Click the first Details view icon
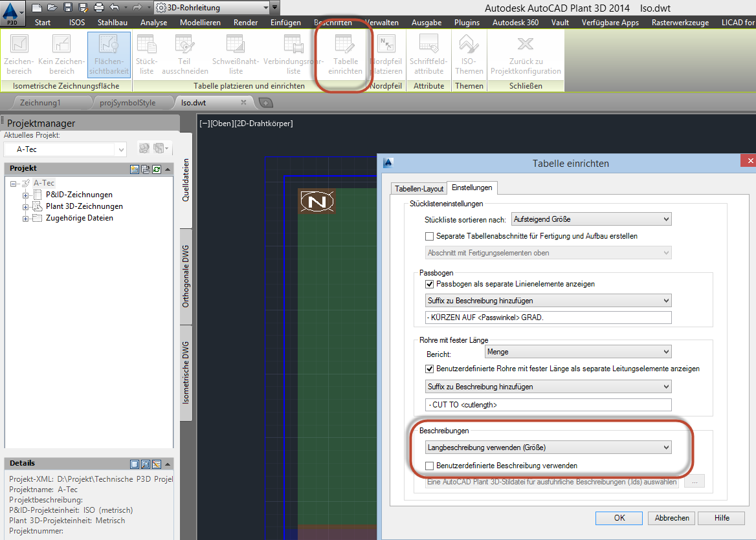 [135, 464]
